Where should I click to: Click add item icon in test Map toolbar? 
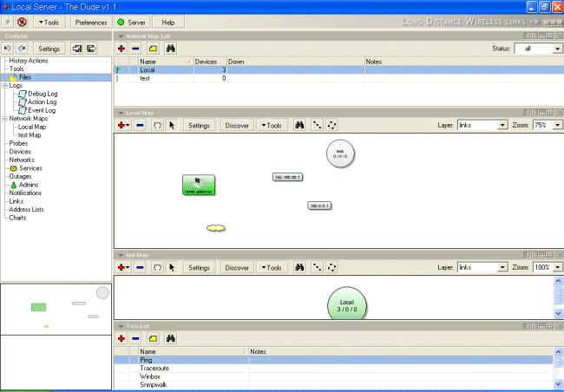tap(123, 268)
